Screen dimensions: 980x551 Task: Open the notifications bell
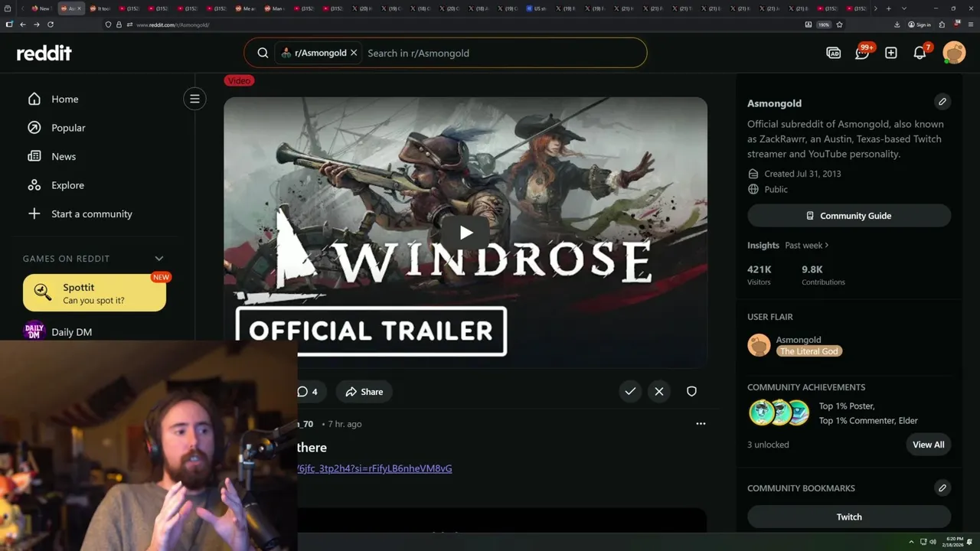(x=920, y=53)
